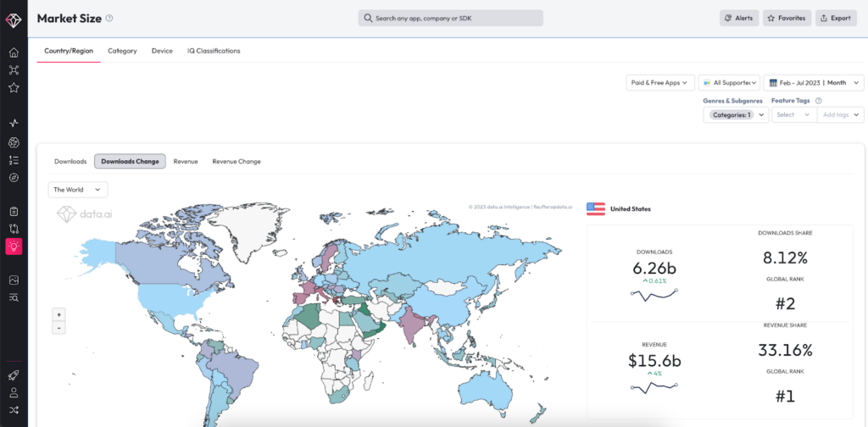Select the Downloads Change metric view

coord(130,162)
